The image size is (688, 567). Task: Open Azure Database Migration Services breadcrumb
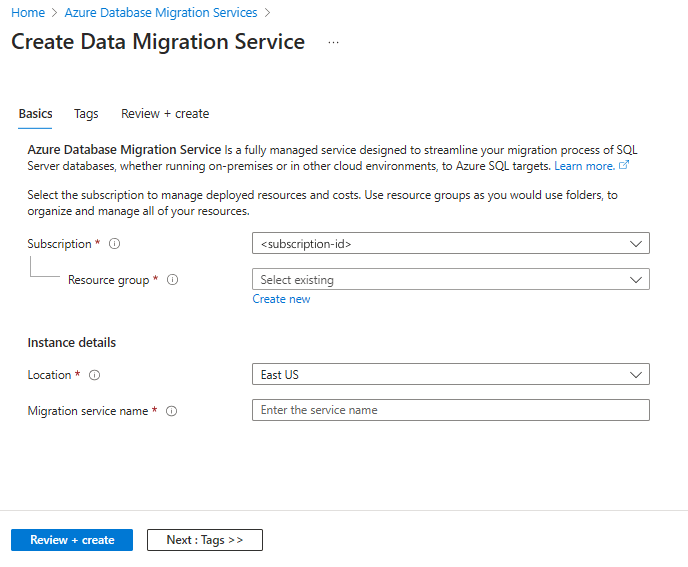[x=160, y=13]
